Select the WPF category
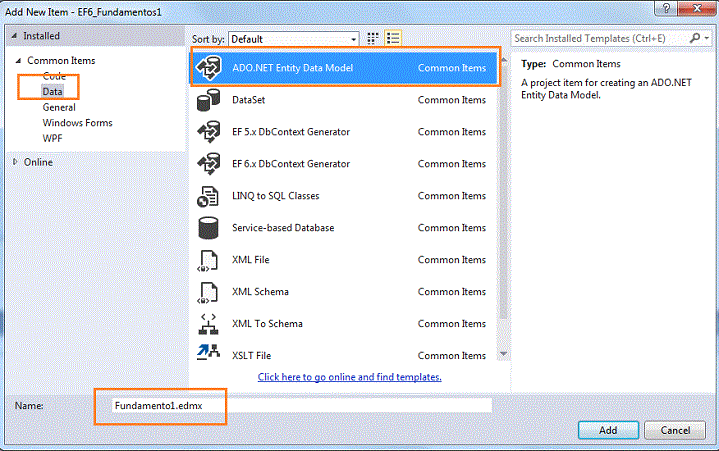719x451 pixels. click(52, 138)
